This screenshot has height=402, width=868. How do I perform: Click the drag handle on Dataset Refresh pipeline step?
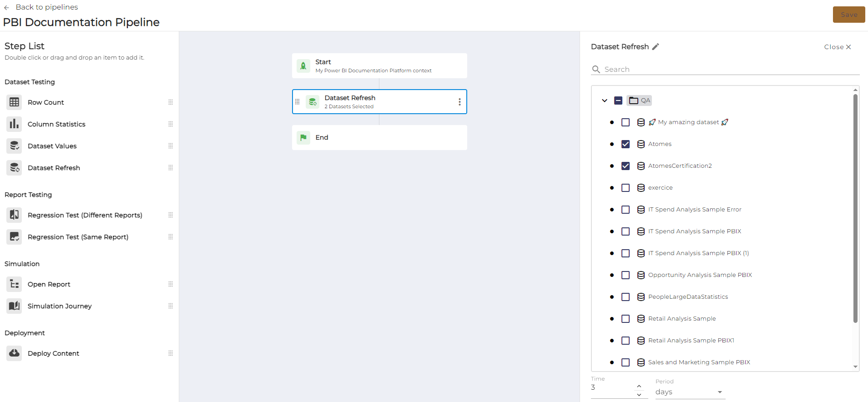298,102
